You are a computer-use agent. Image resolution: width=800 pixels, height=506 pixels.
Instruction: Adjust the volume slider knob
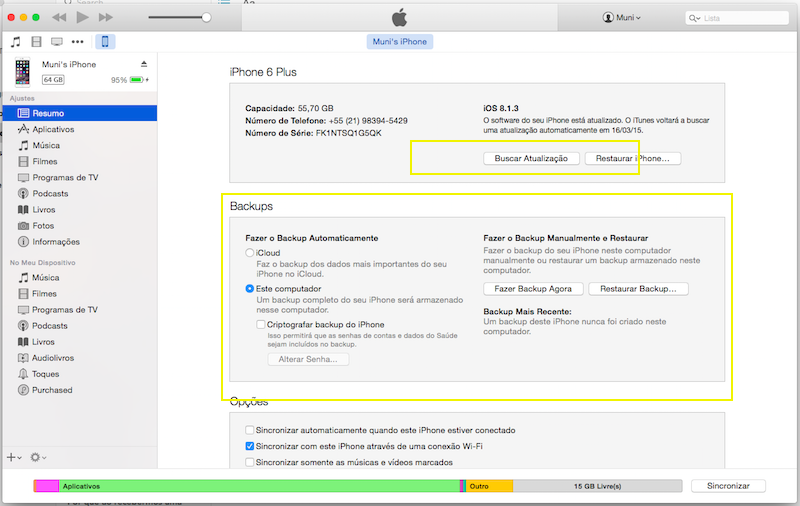tap(206, 17)
